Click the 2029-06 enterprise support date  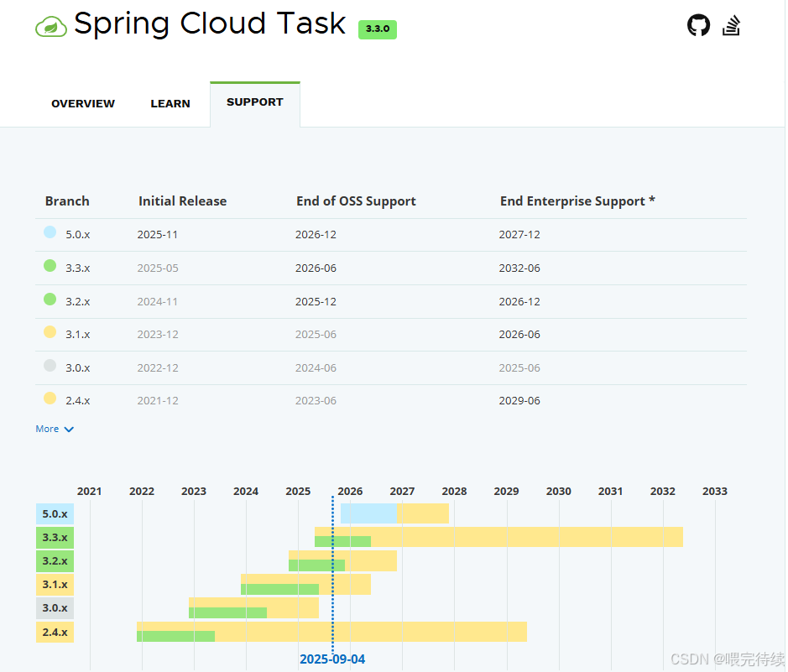(x=519, y=401)
